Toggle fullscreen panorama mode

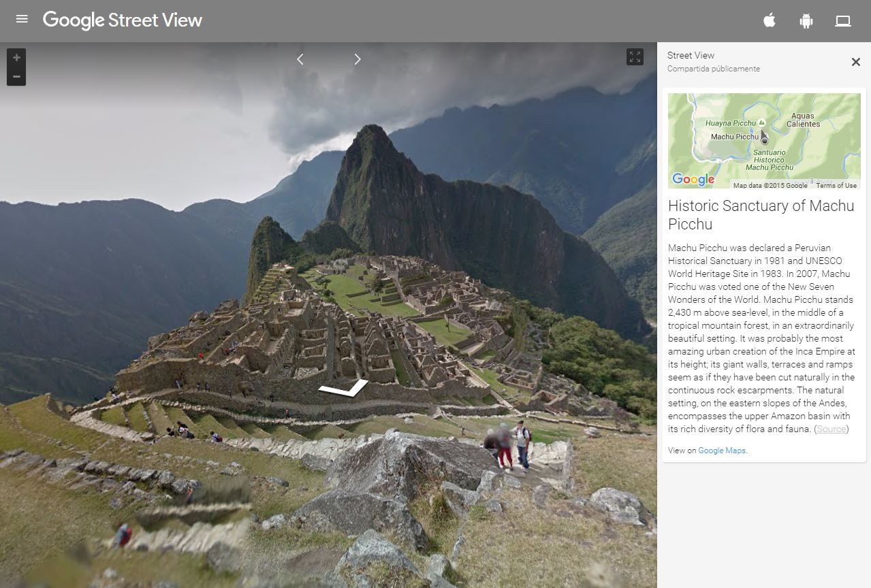(x=635, y=57)
